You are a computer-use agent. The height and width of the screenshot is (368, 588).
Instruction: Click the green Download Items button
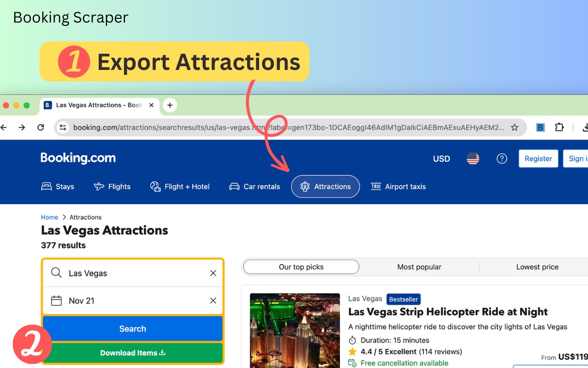[x=133, y=353]
